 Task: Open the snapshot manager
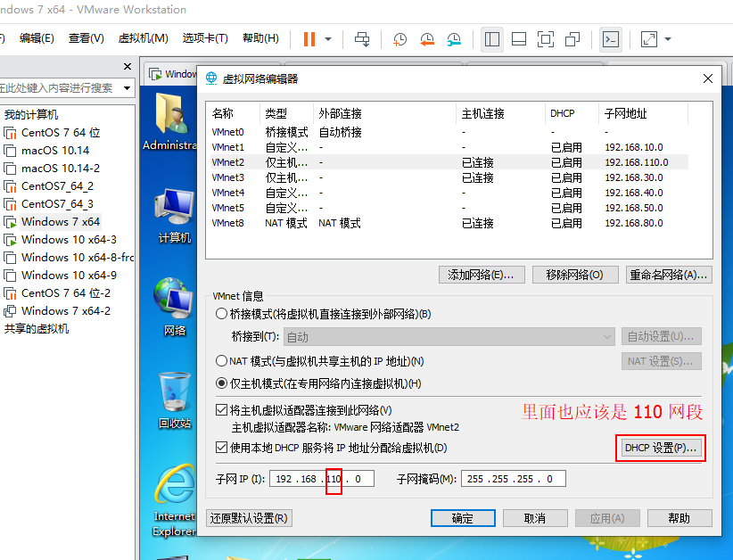(454, 39)
